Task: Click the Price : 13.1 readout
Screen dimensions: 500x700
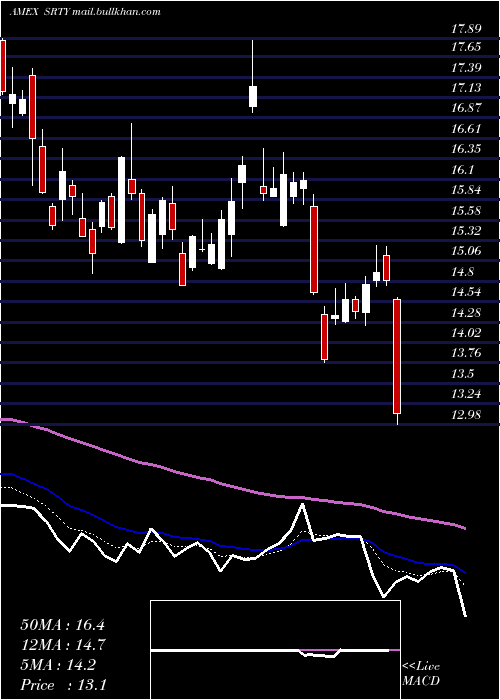Action: (63, 685)
